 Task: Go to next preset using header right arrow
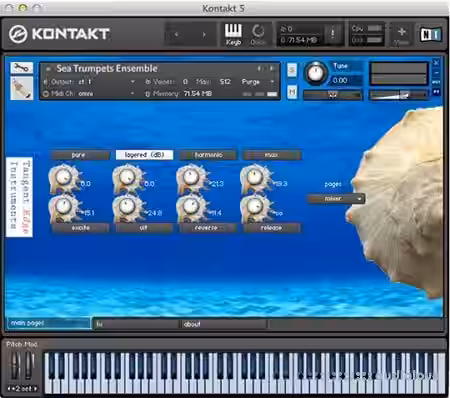204,34
